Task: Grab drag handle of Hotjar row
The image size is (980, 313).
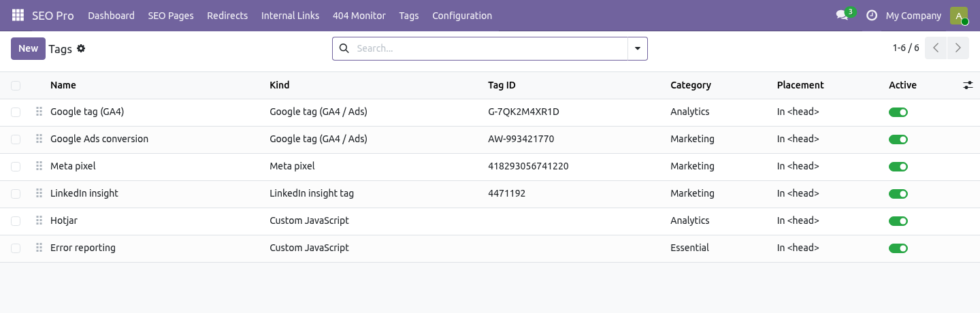Action: (x=39, y=220)
